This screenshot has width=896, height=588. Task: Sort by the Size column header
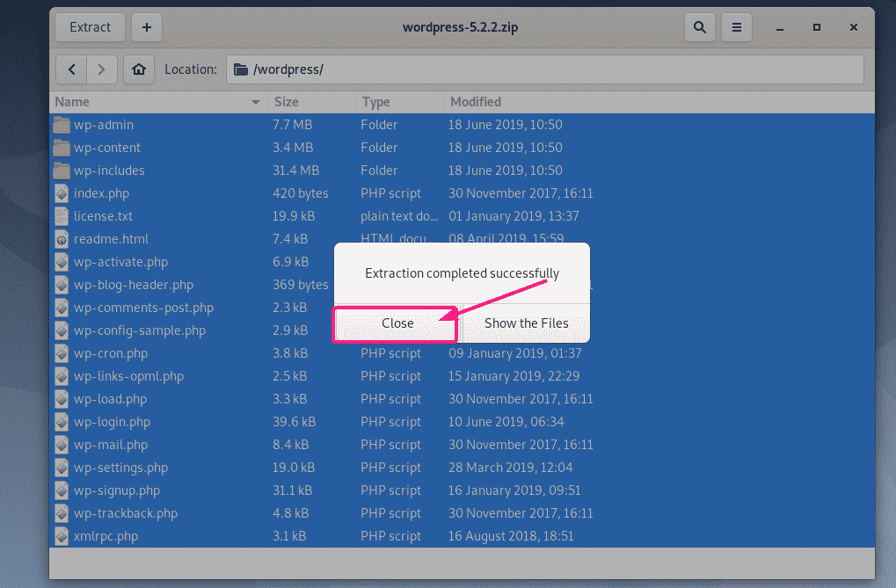(312, 102)
